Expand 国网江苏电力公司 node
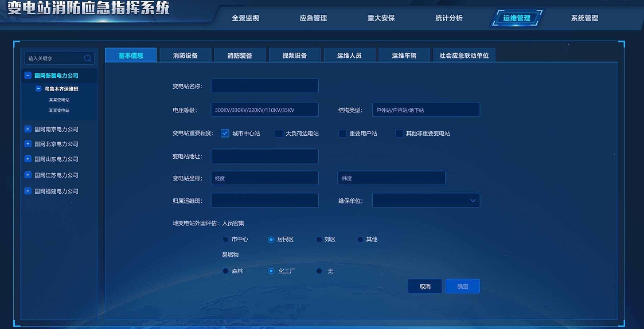Screen dimensions: 644x329 tap(28, 175)
